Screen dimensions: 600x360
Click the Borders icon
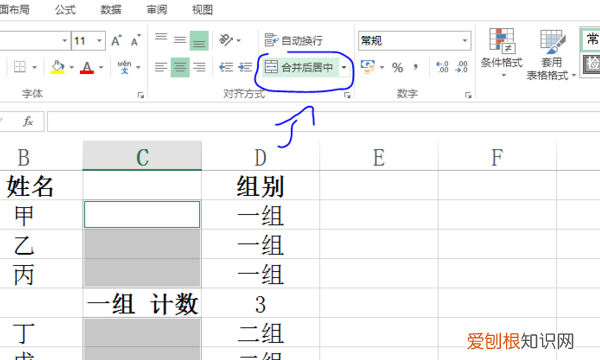click(x=20, y=67)
